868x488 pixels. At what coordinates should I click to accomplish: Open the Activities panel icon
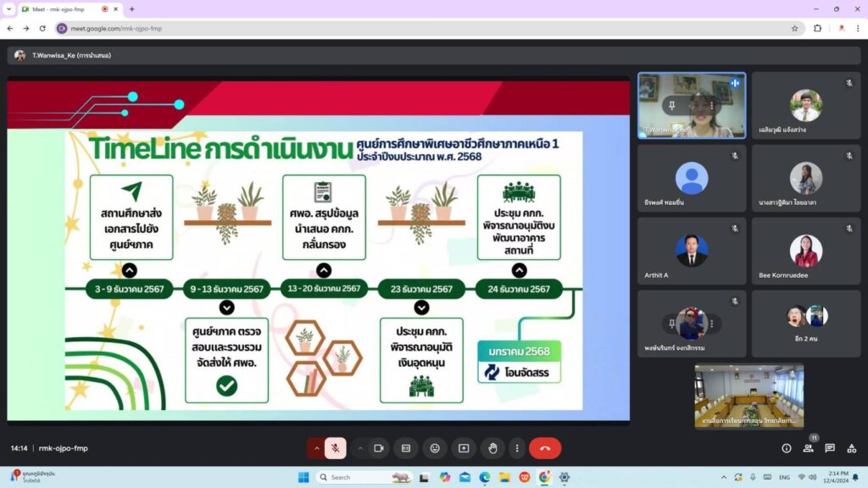851,448
